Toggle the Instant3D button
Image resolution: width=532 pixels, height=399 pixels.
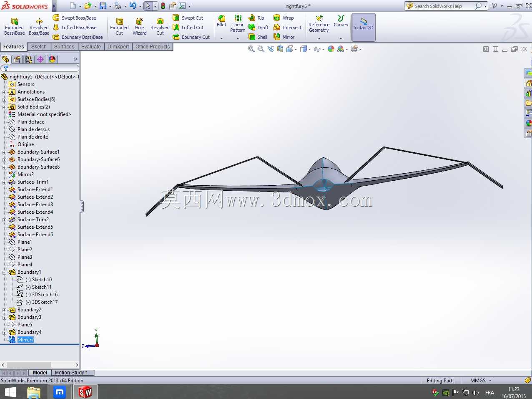click(364, 27)
